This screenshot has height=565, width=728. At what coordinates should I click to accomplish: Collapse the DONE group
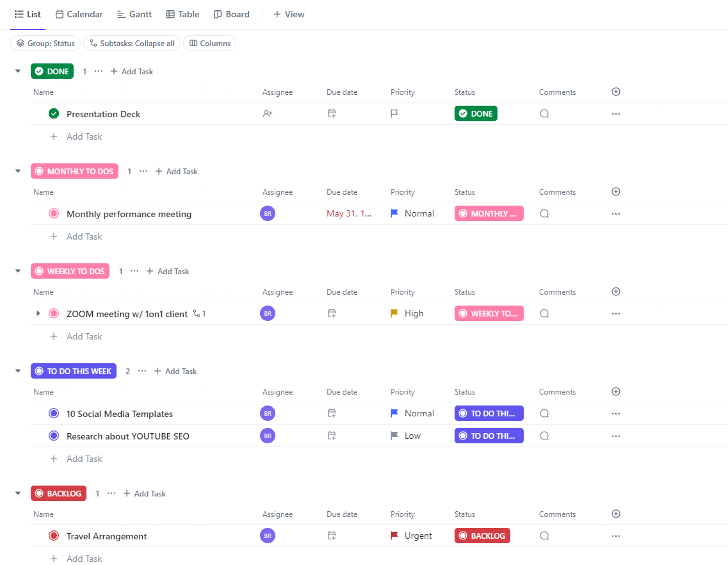[x=18, y=71]
